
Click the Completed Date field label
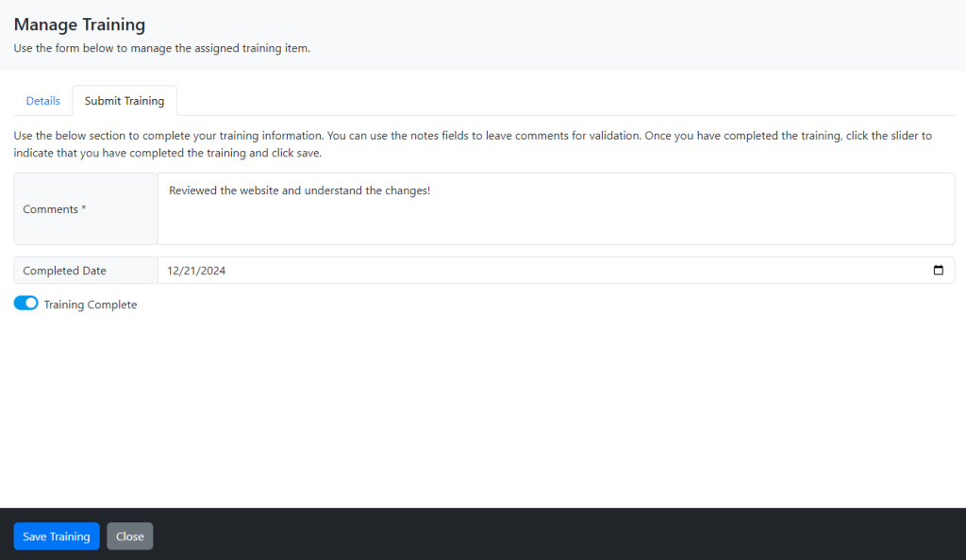point(65,271)
